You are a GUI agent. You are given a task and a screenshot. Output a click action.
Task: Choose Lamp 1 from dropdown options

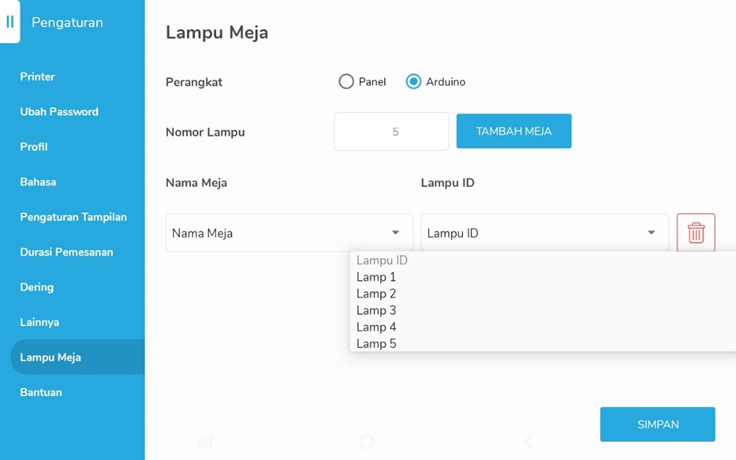pos(376,277)
